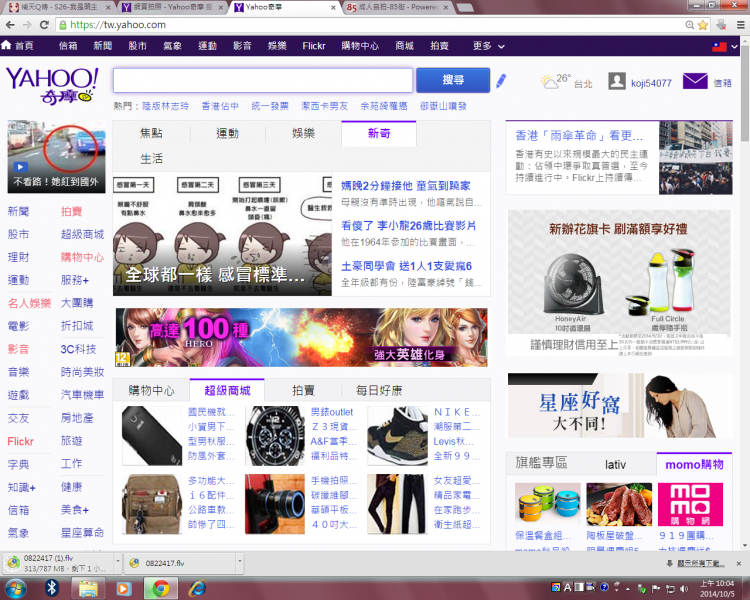Viewport: 750px width, 600px height.
Task: Expand the 更多 dropdown in navigation bar
Action: tap(487, 46)
